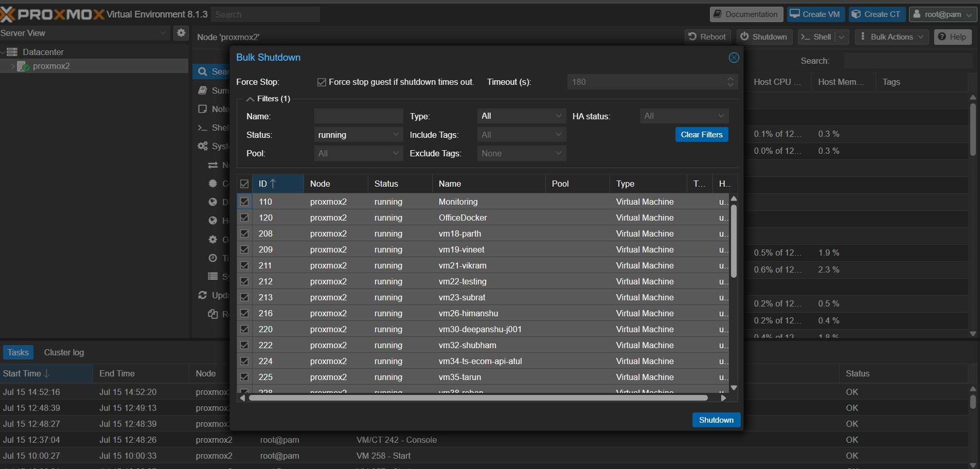This screenshot has height=469, width=980.
Task: Click the dialog table horizontal scrollbar
Action: (478, 398)
